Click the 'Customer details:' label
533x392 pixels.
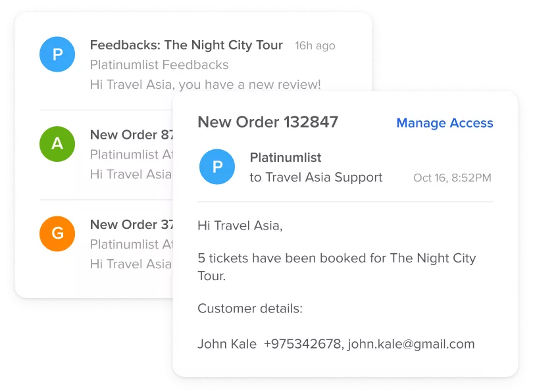coord(250,308)
